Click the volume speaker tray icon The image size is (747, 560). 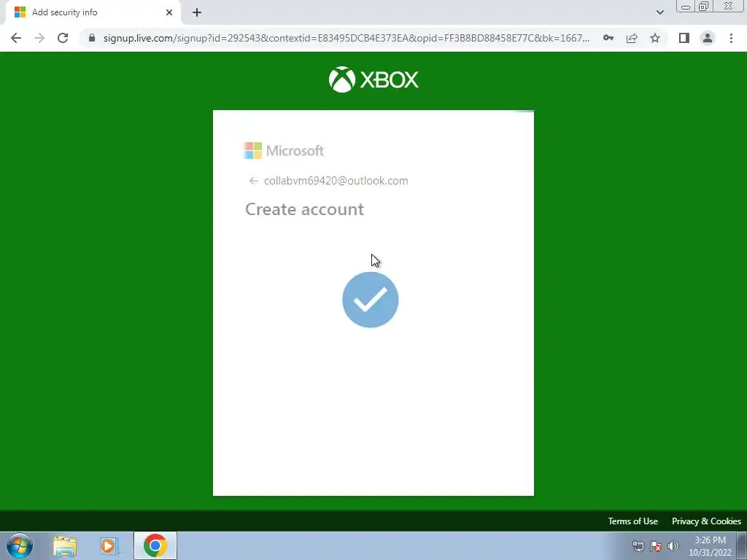click(x=673, y=546)
